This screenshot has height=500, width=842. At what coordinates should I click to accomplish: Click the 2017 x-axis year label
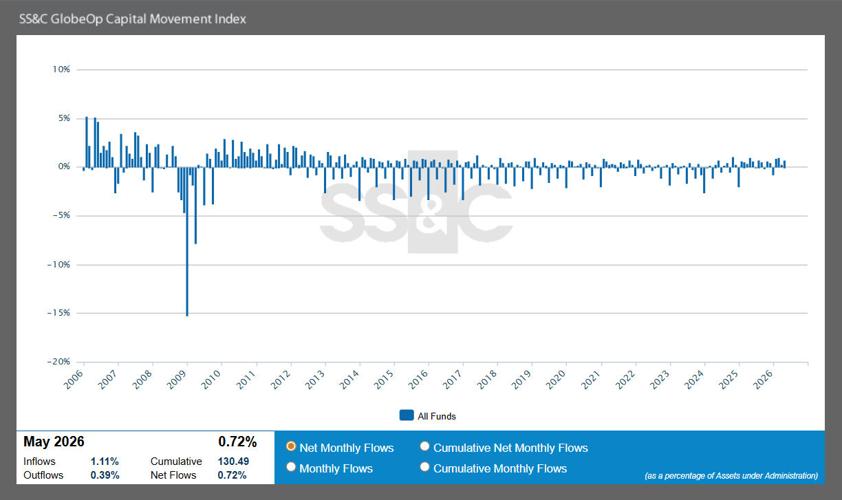tap(452, 379)
